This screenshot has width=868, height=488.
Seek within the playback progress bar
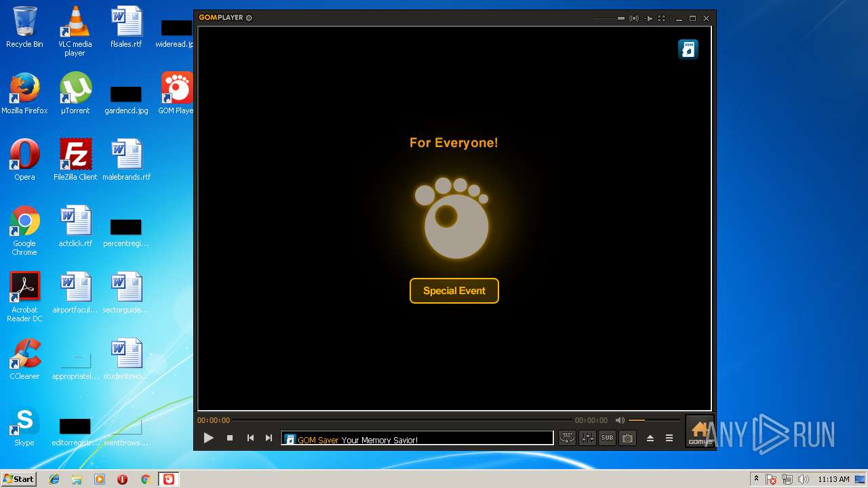tap(402, 420)
